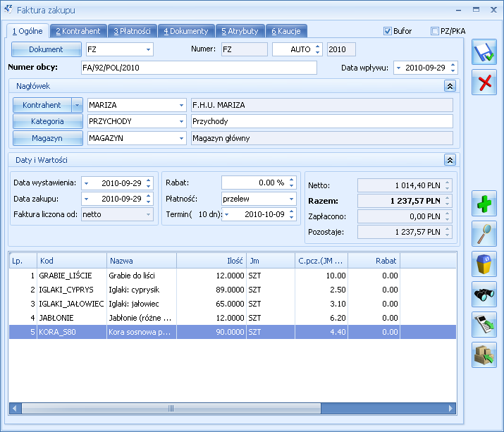This screenshot has height=432, width=504.
Task: Click the warehouse boxes icon
Action: [x=484, y=355]
